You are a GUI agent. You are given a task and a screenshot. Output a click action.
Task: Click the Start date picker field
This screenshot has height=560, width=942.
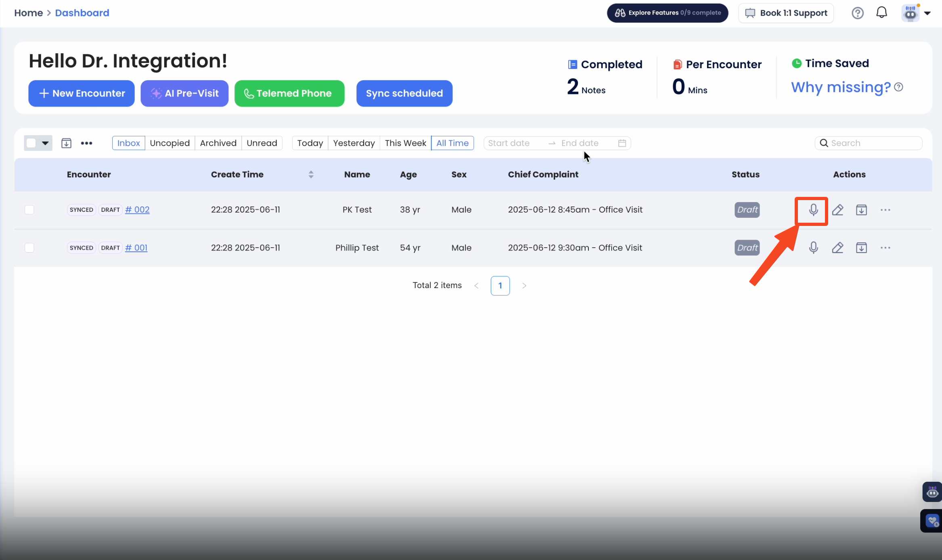pyautogui.click(x=509, y=143)
